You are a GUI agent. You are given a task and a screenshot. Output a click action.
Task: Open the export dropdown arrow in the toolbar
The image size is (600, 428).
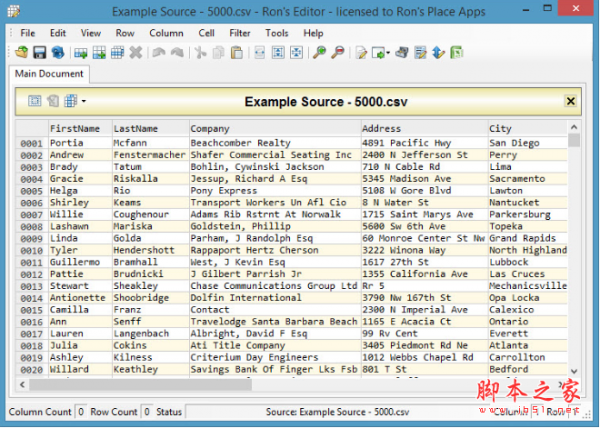tap(387, 53)
